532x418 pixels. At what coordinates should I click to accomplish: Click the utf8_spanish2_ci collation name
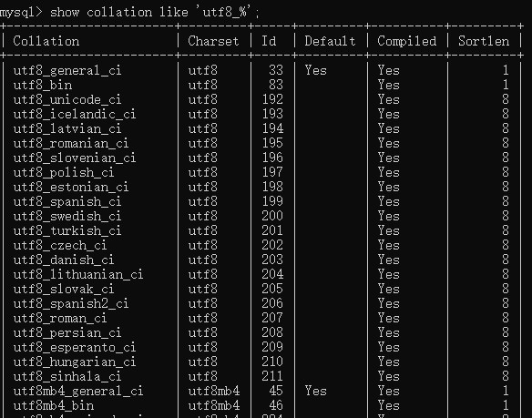coord(71,303)
